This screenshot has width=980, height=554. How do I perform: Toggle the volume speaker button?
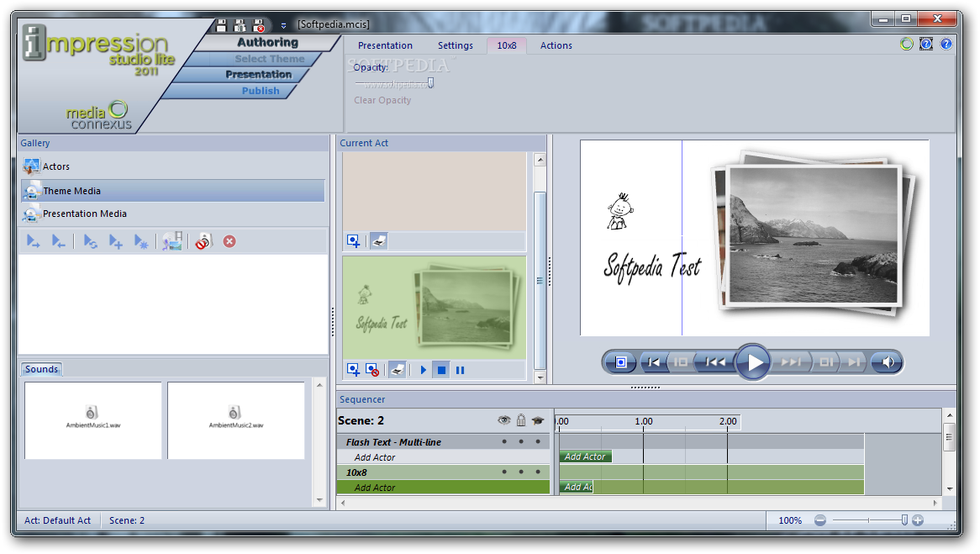point(887,362)
